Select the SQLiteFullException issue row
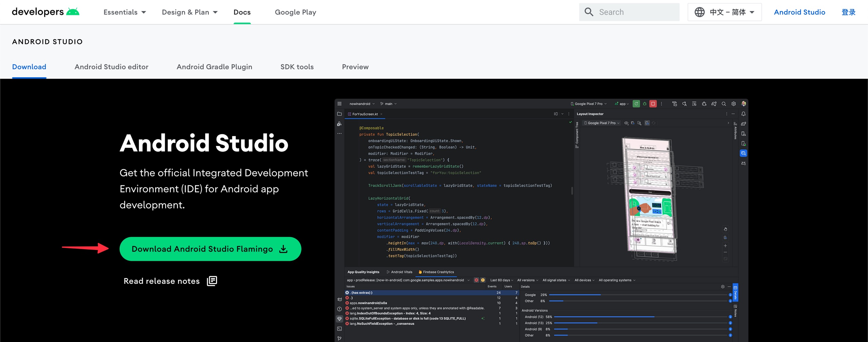Viewport: 868px width, 342px height. (x=432, y=318)
